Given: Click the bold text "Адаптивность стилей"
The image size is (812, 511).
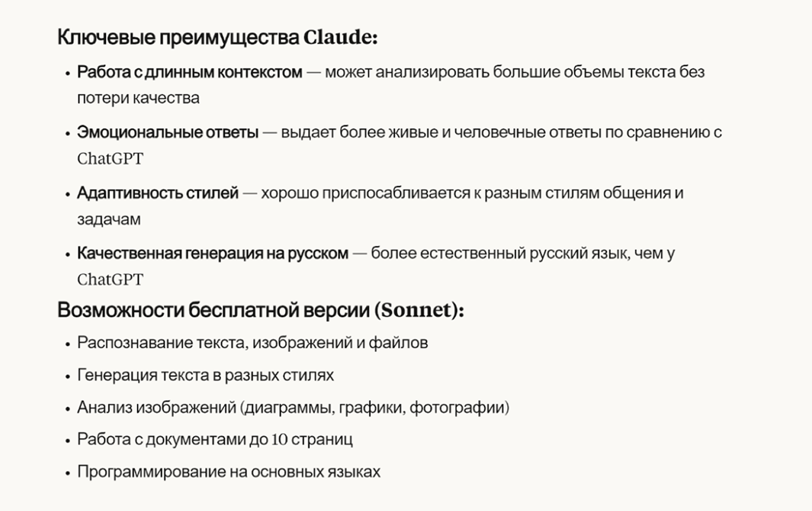Looking at the screenshot, I should click(158, 193).
